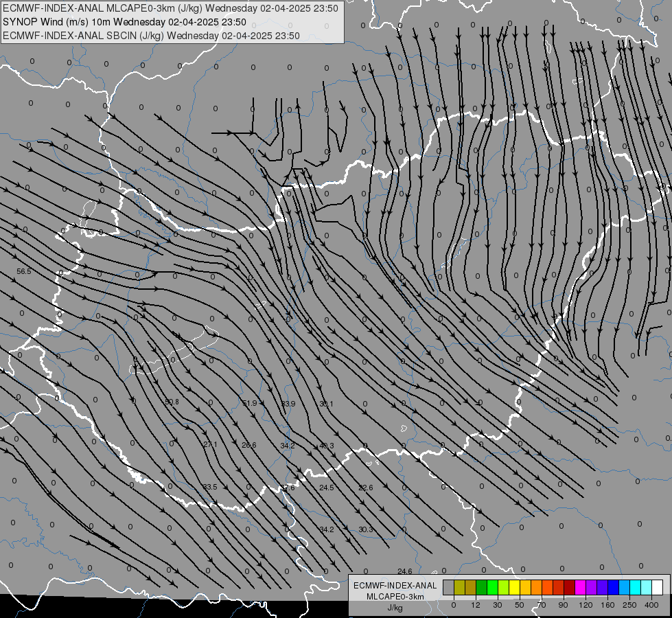The height and width of the screenshot is (618, 672).
Task: Click the pure yellow legend swatch
Action: click(514, 587)
